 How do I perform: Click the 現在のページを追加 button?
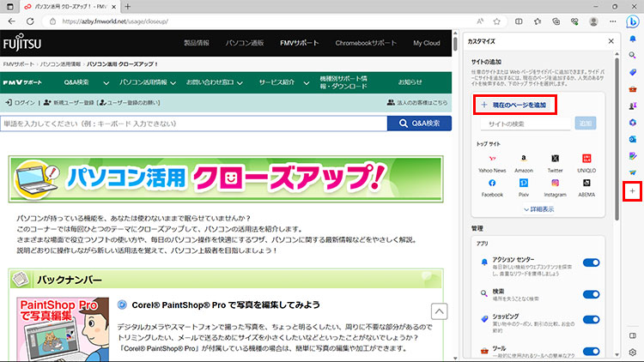click(514, 105)
